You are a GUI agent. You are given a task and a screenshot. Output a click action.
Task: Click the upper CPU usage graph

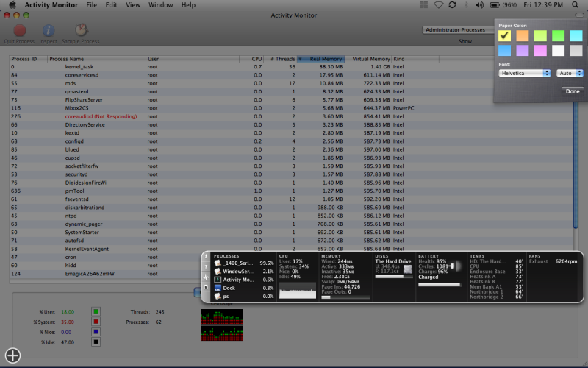coord(222,316)
